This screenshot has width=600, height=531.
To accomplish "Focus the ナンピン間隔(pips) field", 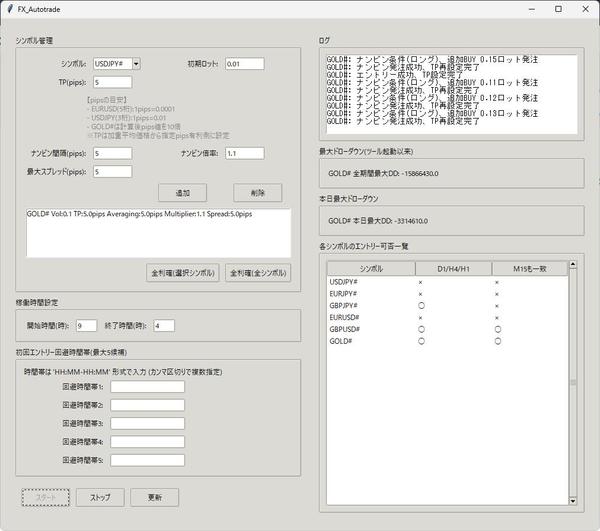I will click(x=112, y=153).
